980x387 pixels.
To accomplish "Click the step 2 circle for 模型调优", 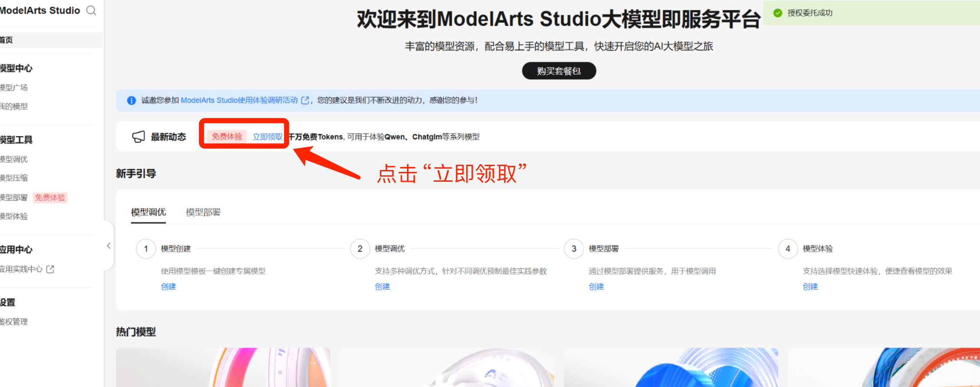I will pyautogui.click(x=360, y=249).
